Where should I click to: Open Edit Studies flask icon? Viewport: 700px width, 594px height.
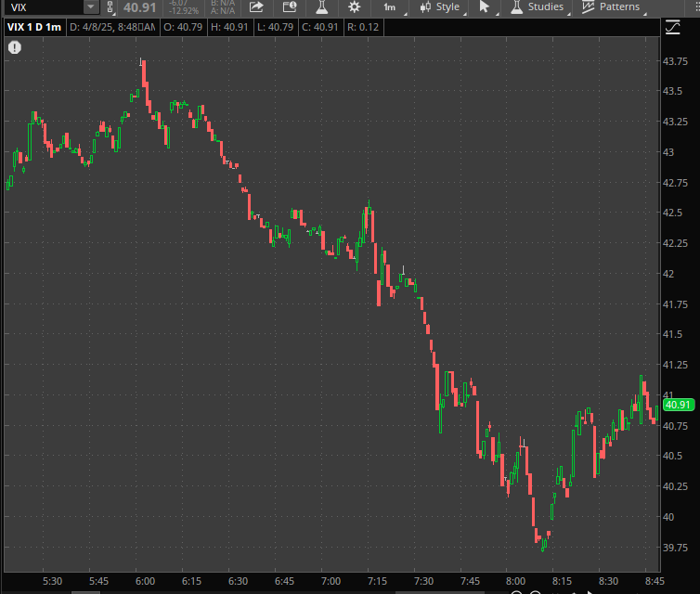[x=322, y=6]
